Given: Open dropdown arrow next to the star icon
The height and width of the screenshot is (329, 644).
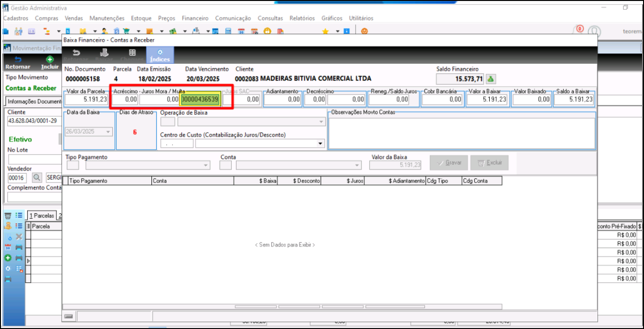Looking at the screenshot, I should (x=337, y=31).
